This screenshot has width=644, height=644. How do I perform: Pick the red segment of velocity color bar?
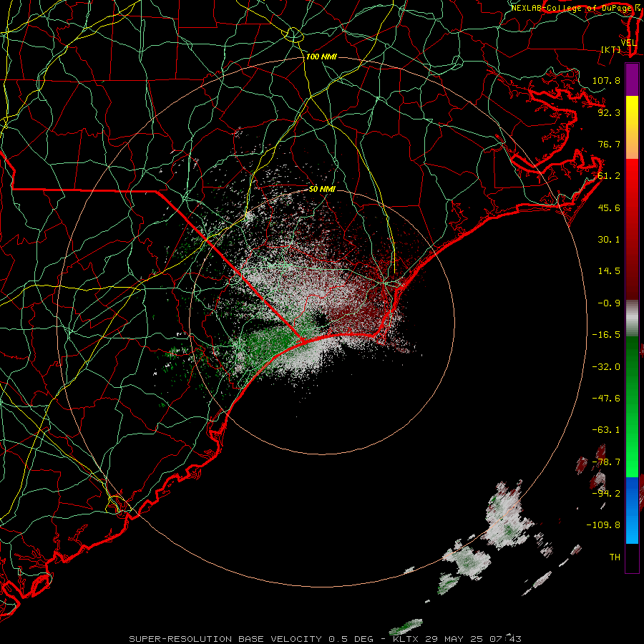[632, 229]
